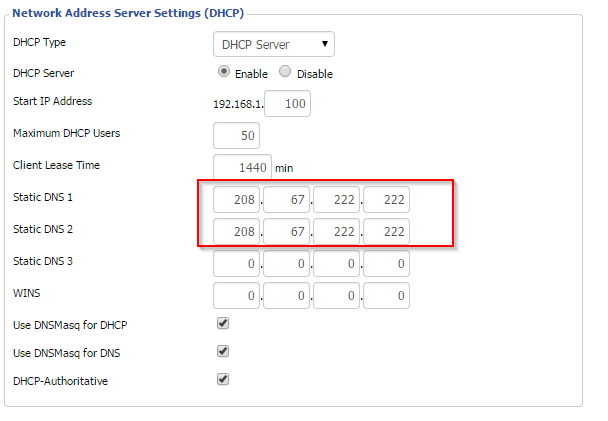Click the WINS fourth octet field
Screen dimensions: 608x421
pyautogui.click(x=386, y=296)
